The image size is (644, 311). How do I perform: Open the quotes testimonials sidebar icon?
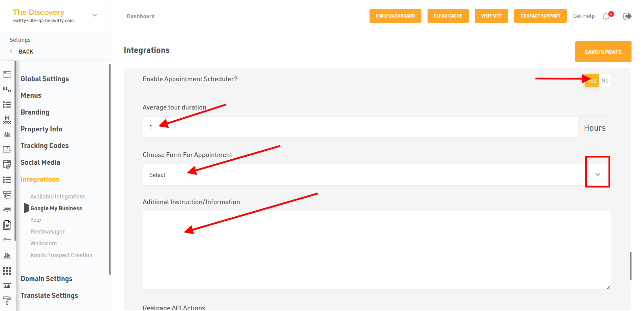pyautogui.click(x=7, y=90)
